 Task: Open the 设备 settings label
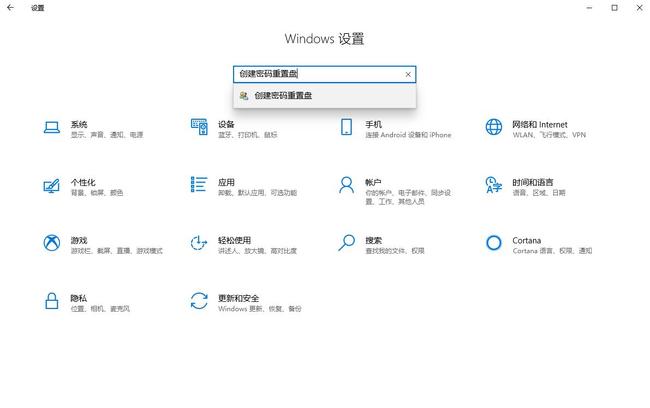(226, 124)
